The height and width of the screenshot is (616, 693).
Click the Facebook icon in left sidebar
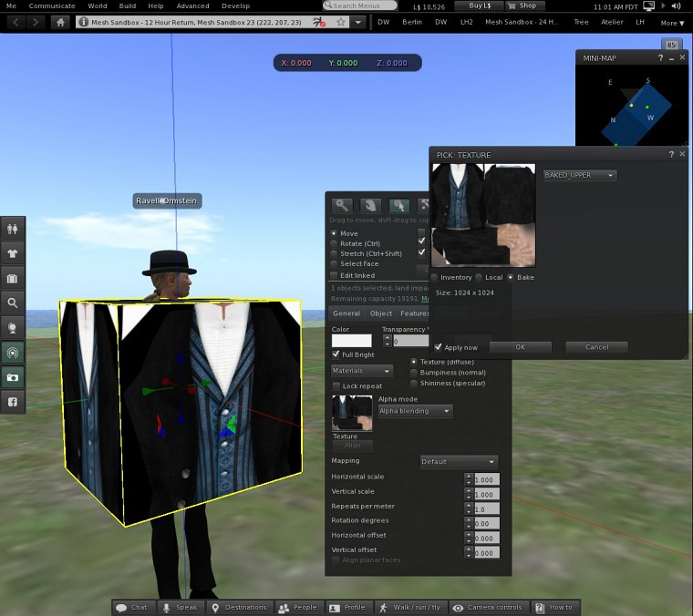(13, 401)
